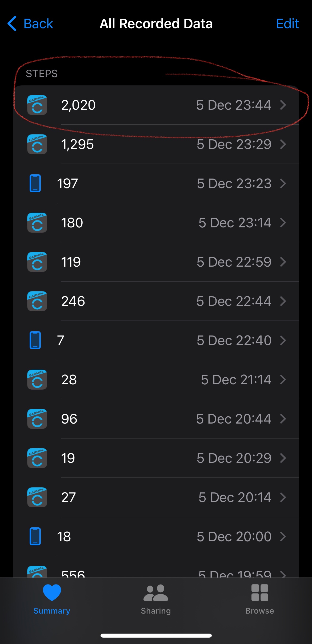Tap Edit to modify recorded data
This screenshot has width=312, height=644.
(x=287, y=24)
